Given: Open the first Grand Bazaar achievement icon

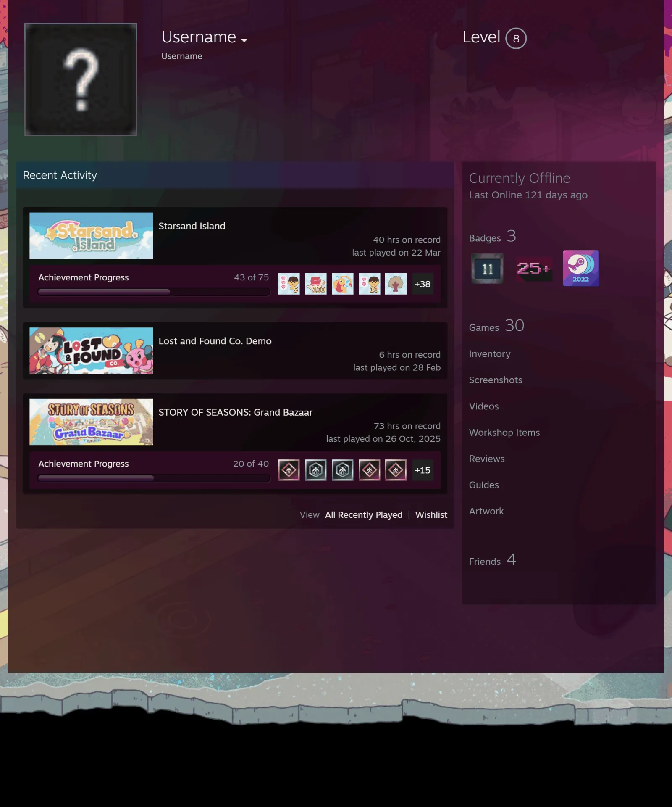Looking at the screenshot, I should point(289,470).
